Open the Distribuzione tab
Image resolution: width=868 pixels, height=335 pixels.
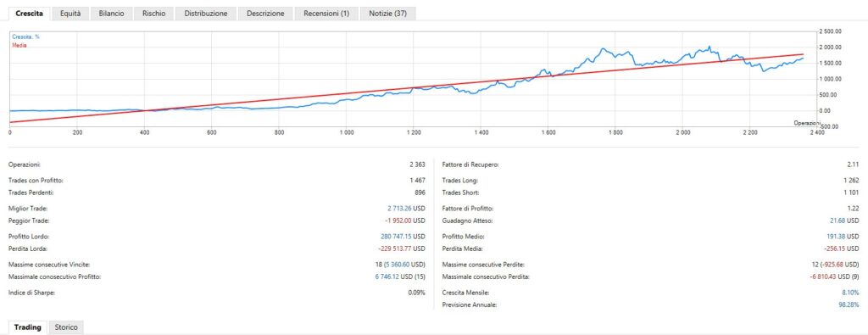point(206,14)
